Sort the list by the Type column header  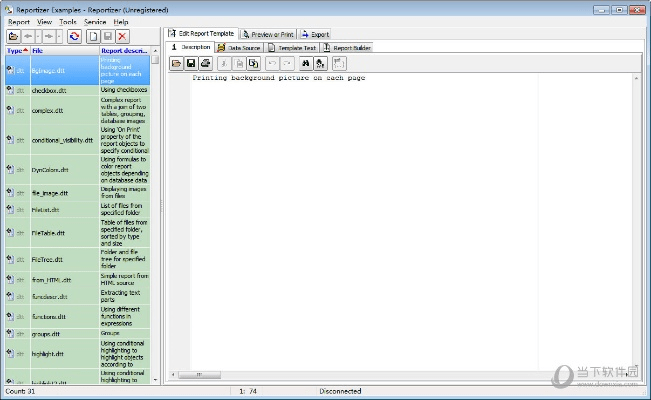(15, 50)
